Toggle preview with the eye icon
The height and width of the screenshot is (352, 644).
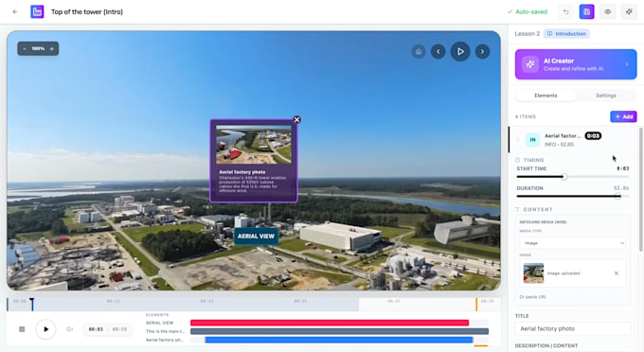(x=607, y=12)
